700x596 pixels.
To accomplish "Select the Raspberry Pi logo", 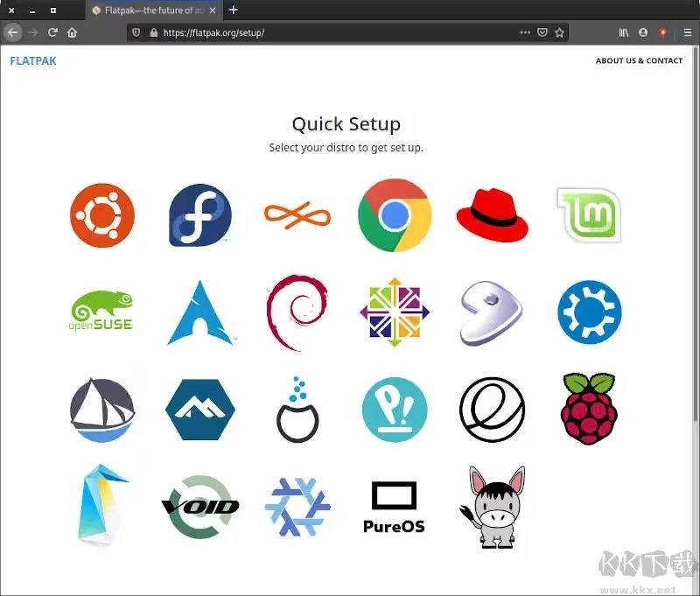I will pyautogui.click(x=589, y=409).
